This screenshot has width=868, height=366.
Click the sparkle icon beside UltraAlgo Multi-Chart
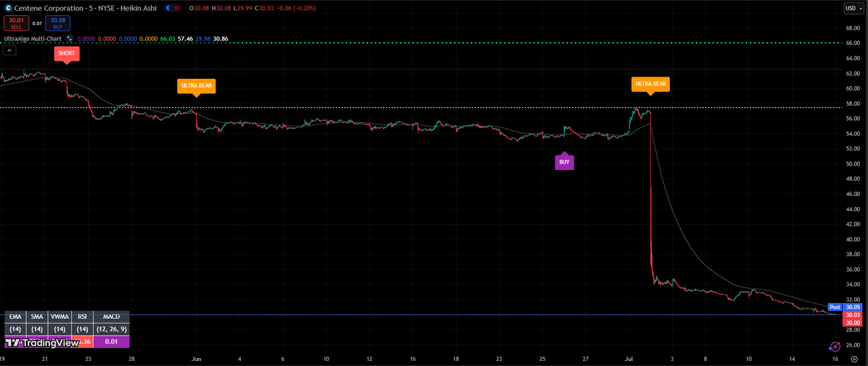coord(69,38)
